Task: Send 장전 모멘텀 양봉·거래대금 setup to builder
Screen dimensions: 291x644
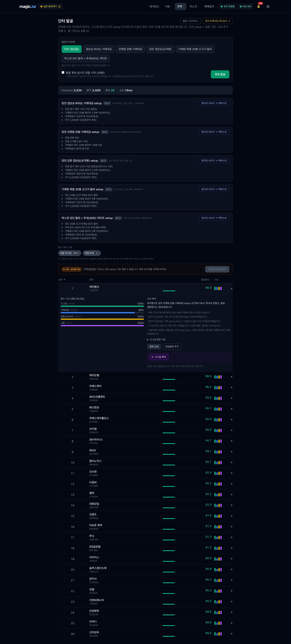Action: coord(214,132)
